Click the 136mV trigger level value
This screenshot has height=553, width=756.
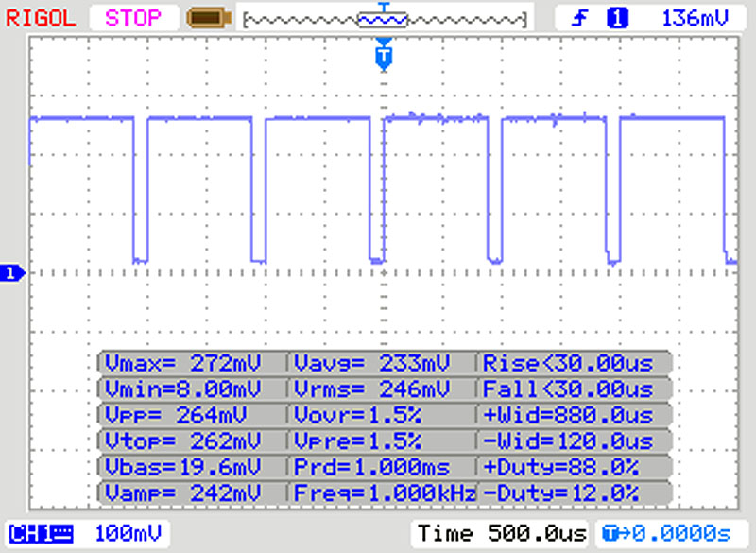point(695,18)
